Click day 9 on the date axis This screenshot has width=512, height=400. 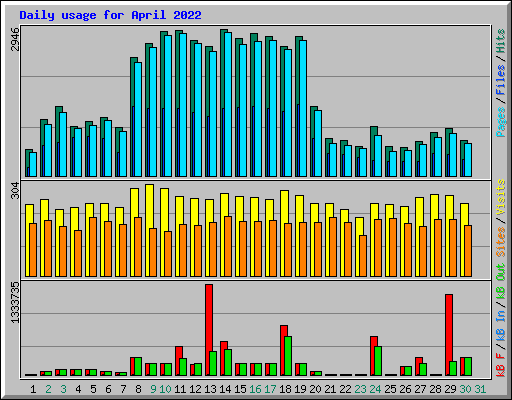click(x=153, y=389)
